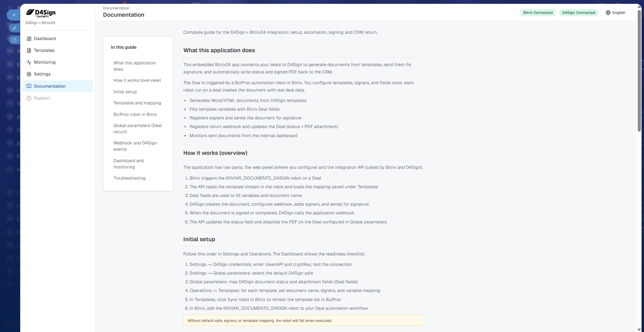Click the D4Sign logo
This screenshot has width=644, height=332.
click(x=40, y=13)
